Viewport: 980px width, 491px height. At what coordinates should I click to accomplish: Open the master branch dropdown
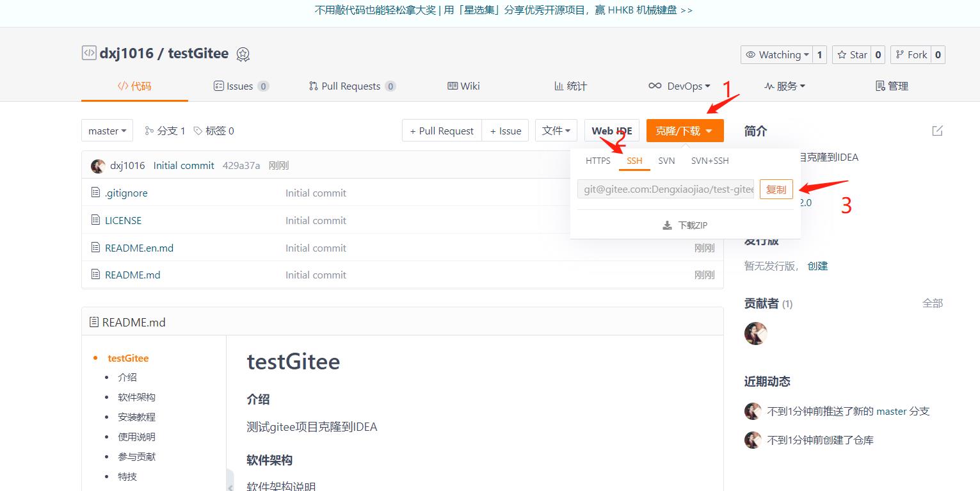[x=108, y=131]
